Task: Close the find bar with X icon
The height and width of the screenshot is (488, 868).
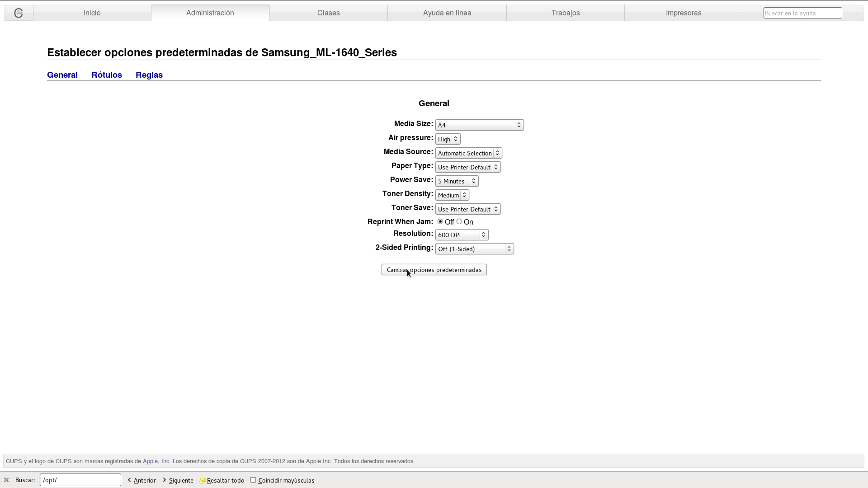Action: (6, 480)
